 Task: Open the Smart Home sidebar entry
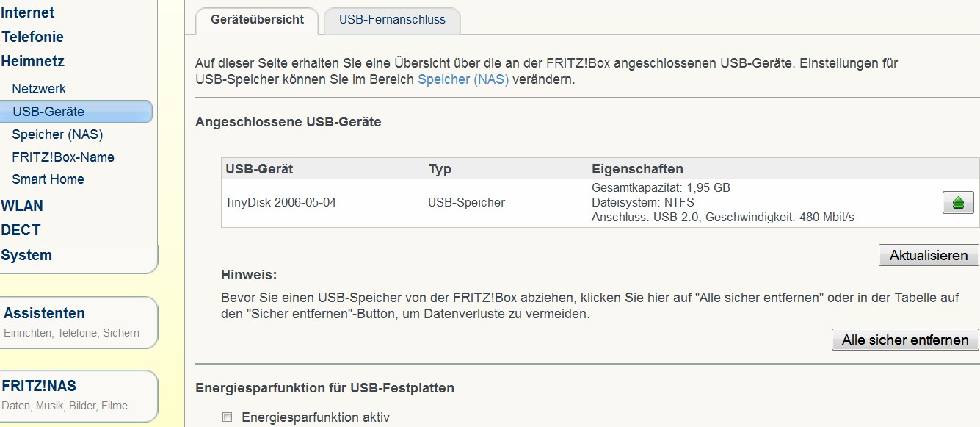coord(48,179)
